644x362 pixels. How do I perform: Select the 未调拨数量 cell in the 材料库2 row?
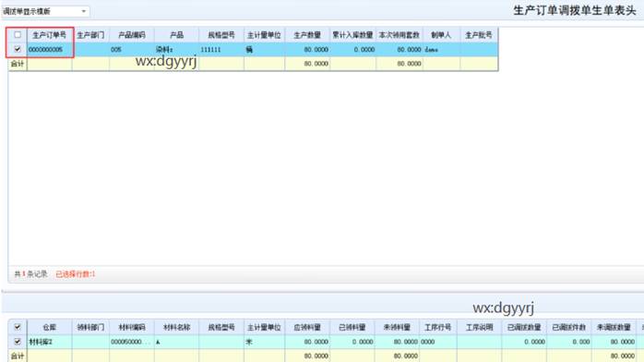[x=614, y=342]
